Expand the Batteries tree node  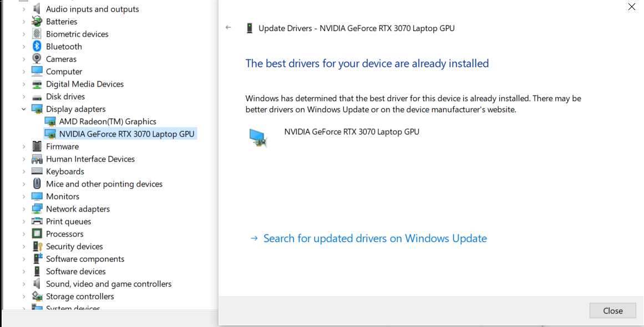[x=24, y=22]
